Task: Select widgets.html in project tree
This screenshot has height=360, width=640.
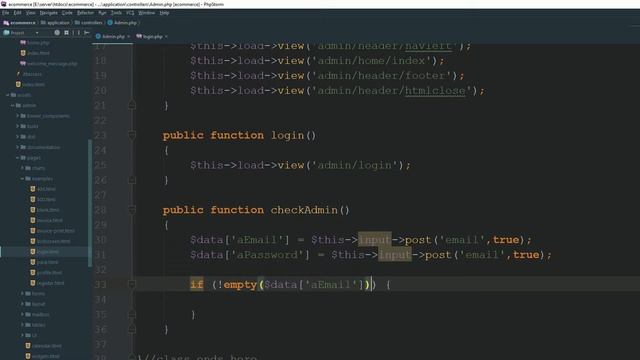Action: point(42,356)
